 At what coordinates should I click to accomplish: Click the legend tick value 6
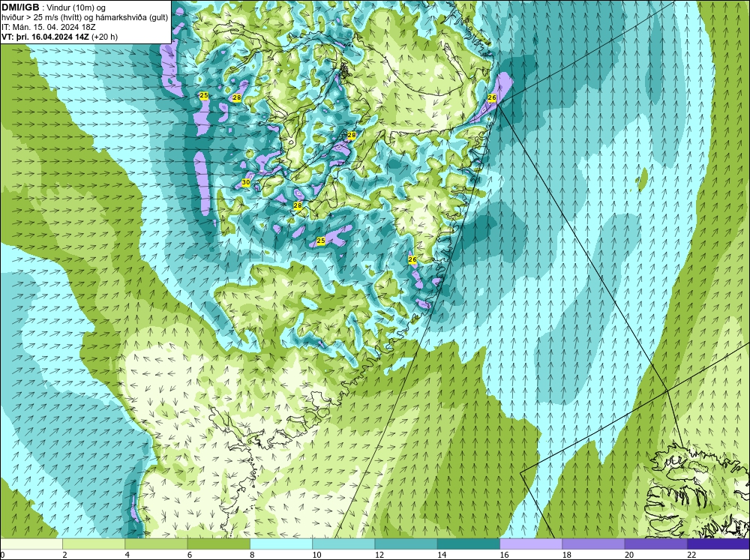click(x=190, y=555)
